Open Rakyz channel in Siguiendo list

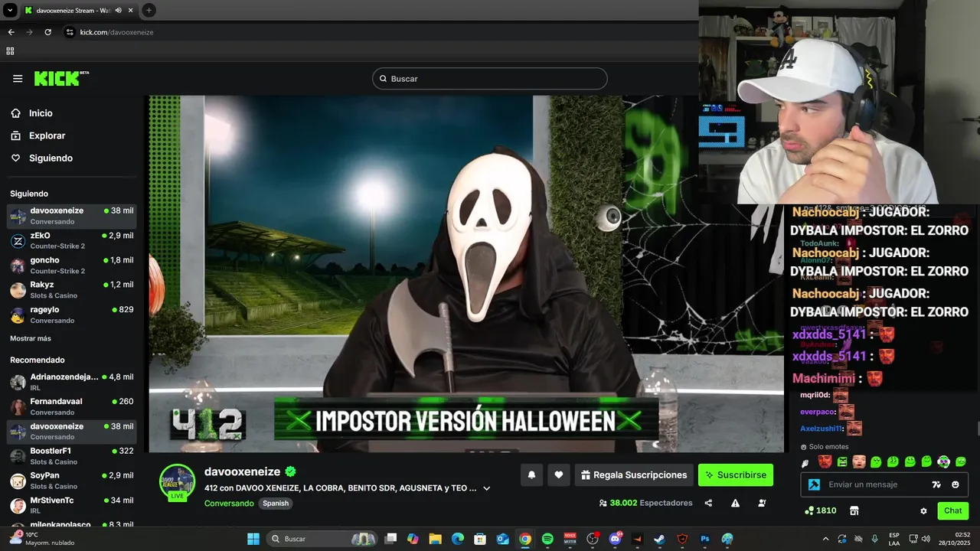(72, 290)
